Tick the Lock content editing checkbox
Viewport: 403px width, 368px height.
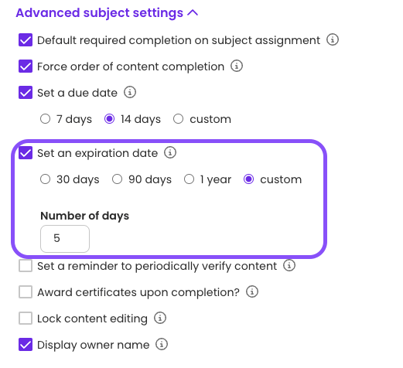[26, 318]
